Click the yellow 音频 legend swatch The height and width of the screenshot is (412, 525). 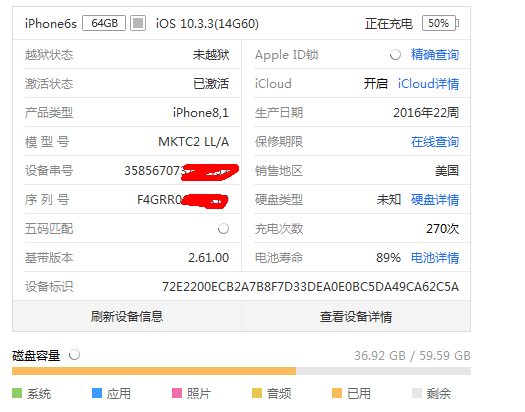coord(257,393)
